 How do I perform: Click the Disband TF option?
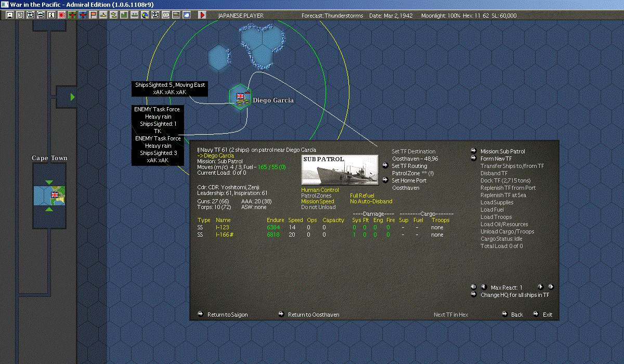[x=493, y=173]
